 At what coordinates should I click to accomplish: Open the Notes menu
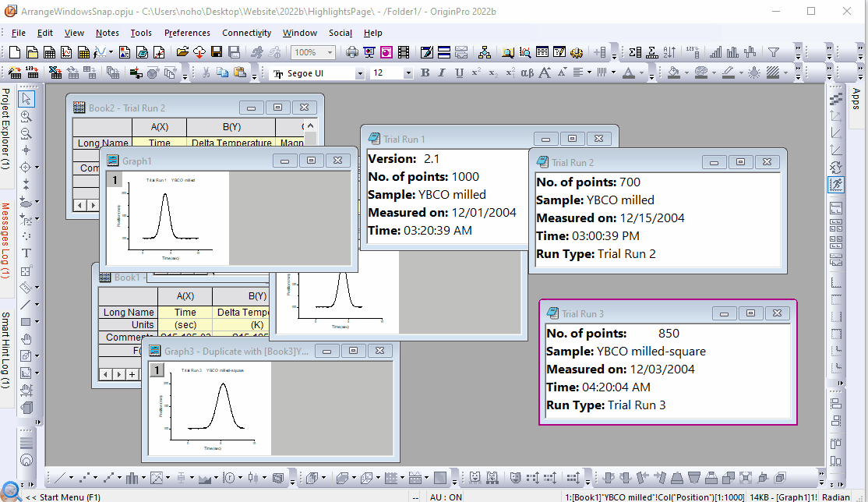coord(107,33)
